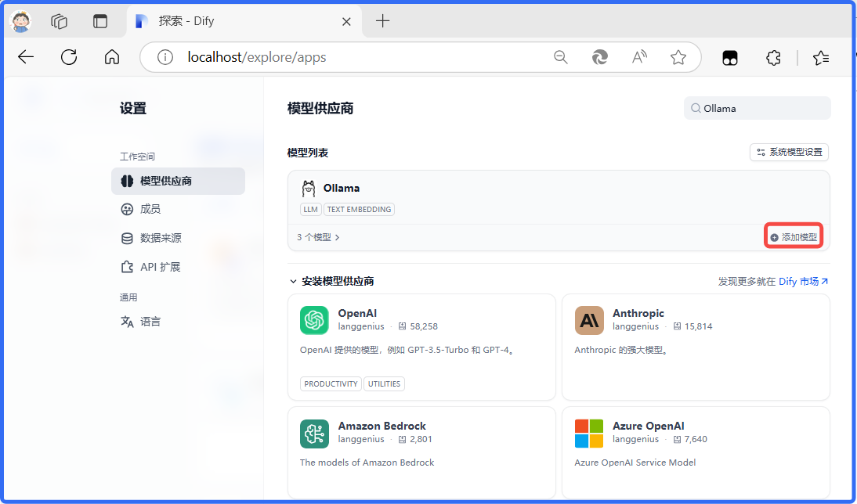
Task: Click the PRODUCTIVITY tag on OpenAI card
Action: (x=331, y=384)
